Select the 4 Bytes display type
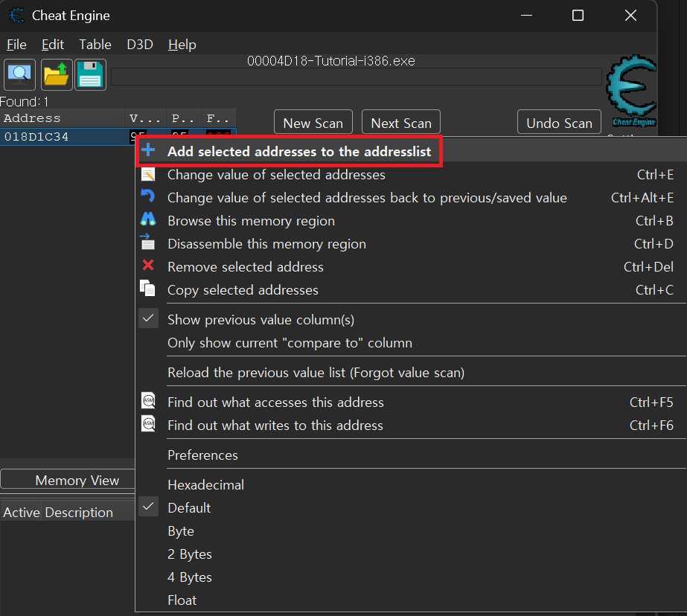Screen dimensions: 687x616 click(x=190, y=577)
